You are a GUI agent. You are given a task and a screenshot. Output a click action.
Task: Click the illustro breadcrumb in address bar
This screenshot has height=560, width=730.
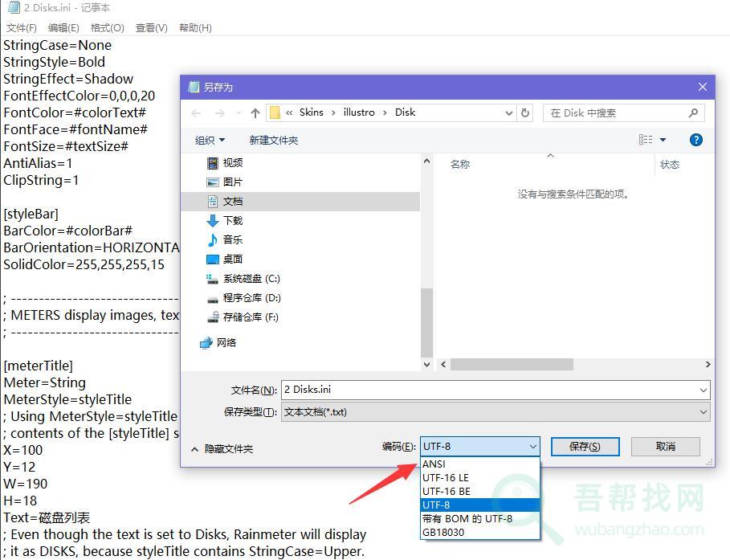pos(359,112)
